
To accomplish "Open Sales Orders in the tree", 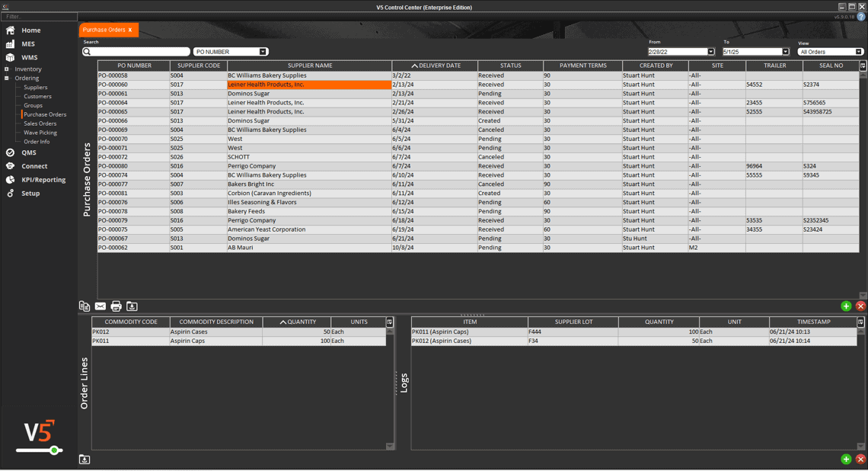I will click(x=40, y=123).
